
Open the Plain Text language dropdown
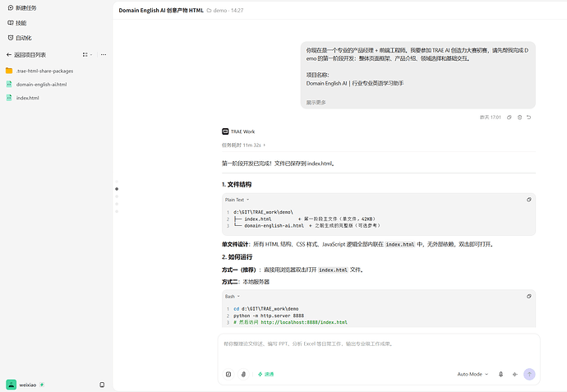(237, 200)
